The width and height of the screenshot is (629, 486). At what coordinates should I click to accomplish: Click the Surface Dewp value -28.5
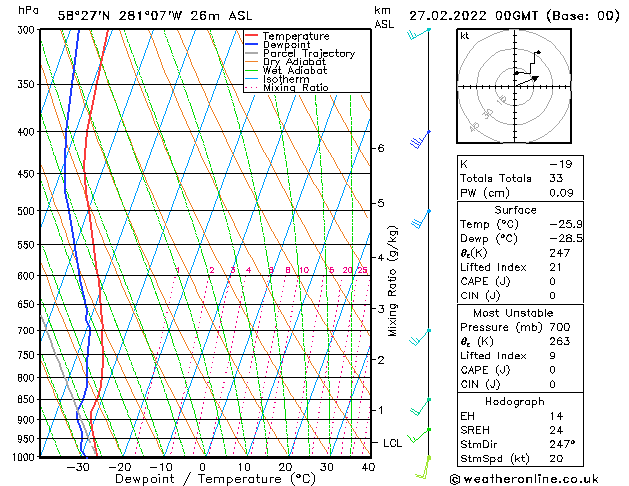566,239
